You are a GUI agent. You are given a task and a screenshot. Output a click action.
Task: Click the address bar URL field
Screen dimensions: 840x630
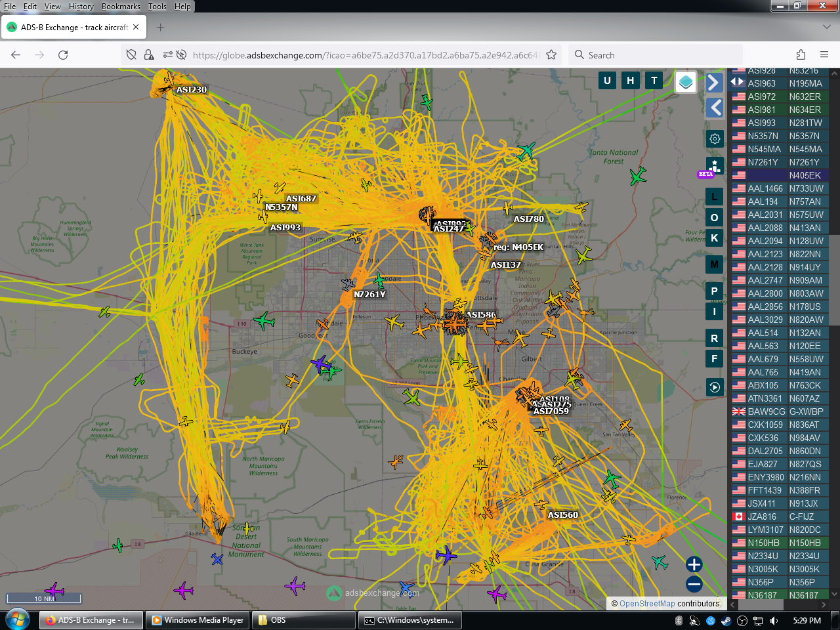366,55
